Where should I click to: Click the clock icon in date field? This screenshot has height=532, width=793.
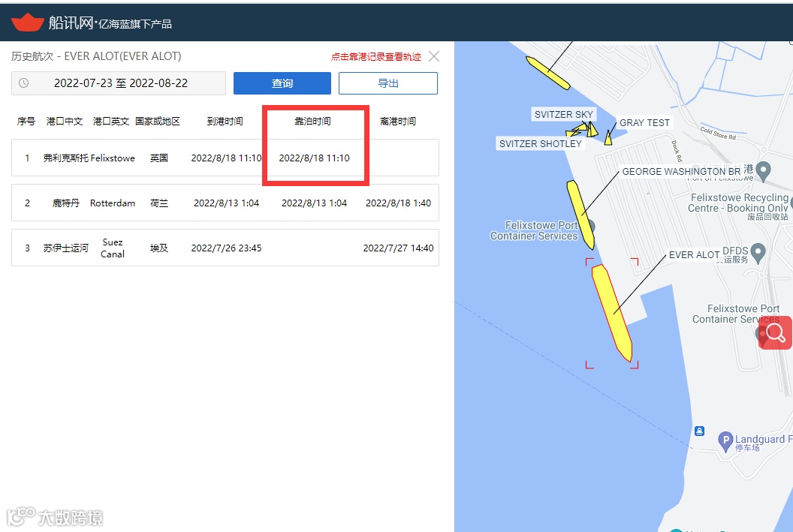24,83
